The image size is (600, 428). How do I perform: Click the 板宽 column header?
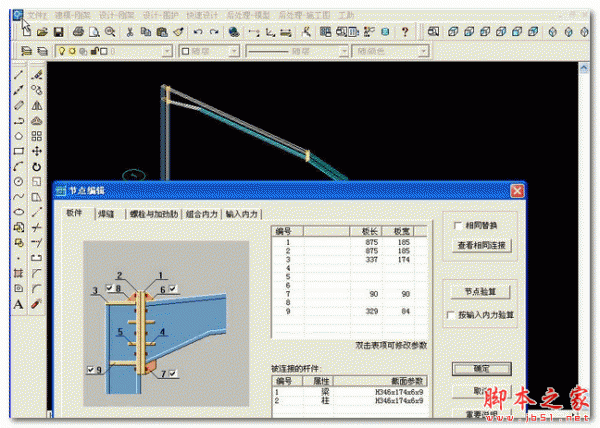[x=398, y=231]
